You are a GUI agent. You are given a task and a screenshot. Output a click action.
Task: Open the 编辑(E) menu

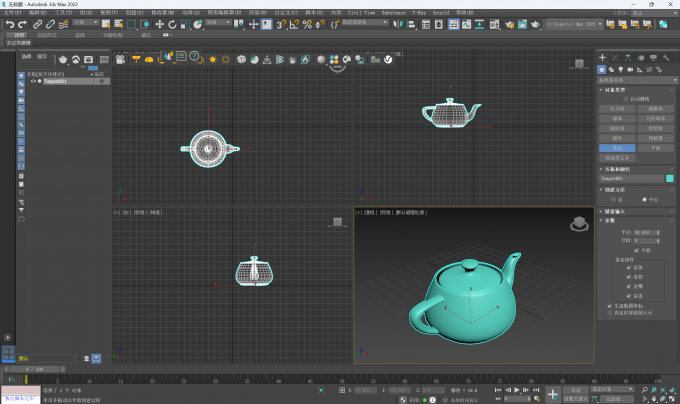coord(37,13)
